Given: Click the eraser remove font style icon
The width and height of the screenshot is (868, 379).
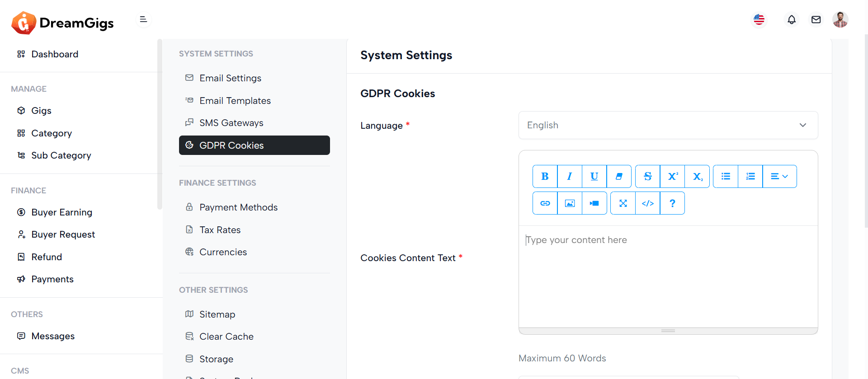Looking at the screenshot, I should coord(619,177).
